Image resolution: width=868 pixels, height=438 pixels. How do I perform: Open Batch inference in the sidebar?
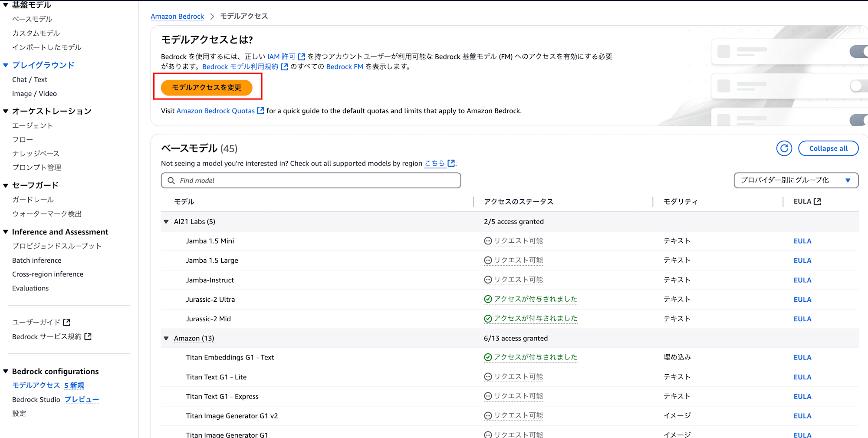click(x=37, y=260)
